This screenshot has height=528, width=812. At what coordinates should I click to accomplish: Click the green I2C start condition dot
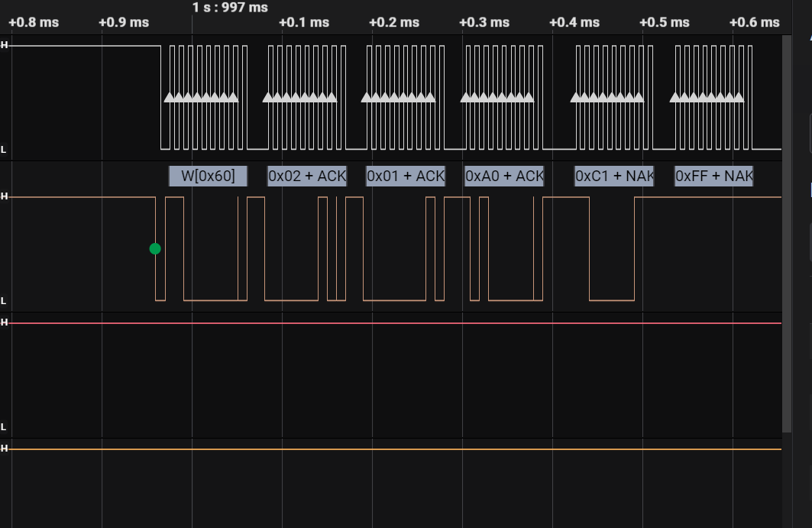[155, 248]
